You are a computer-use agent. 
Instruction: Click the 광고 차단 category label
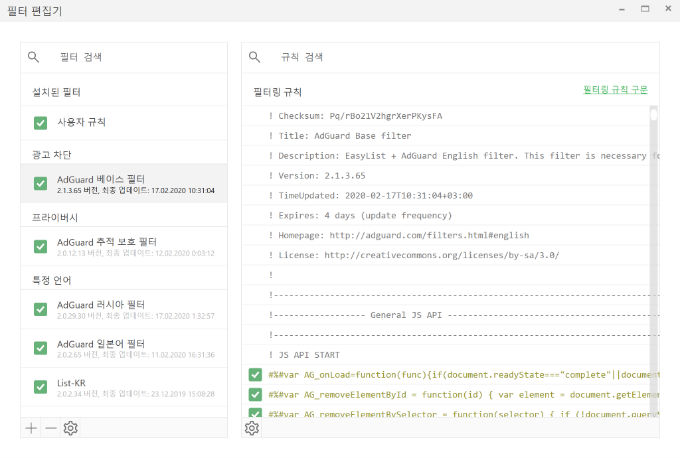coord(52,155)
